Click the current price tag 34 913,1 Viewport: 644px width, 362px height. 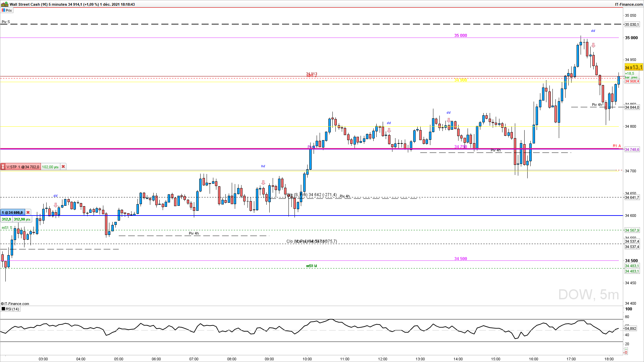633,67
